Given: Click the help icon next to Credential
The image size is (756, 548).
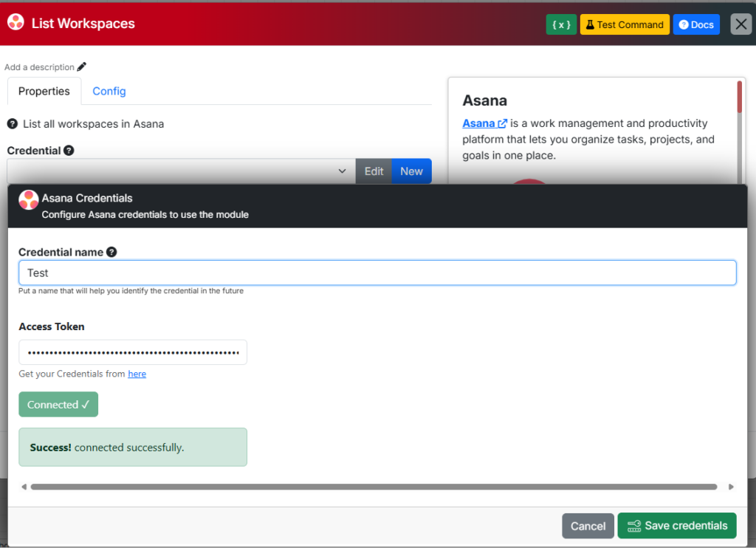Looking at the screenshot, I should click(x=69, y=151).
